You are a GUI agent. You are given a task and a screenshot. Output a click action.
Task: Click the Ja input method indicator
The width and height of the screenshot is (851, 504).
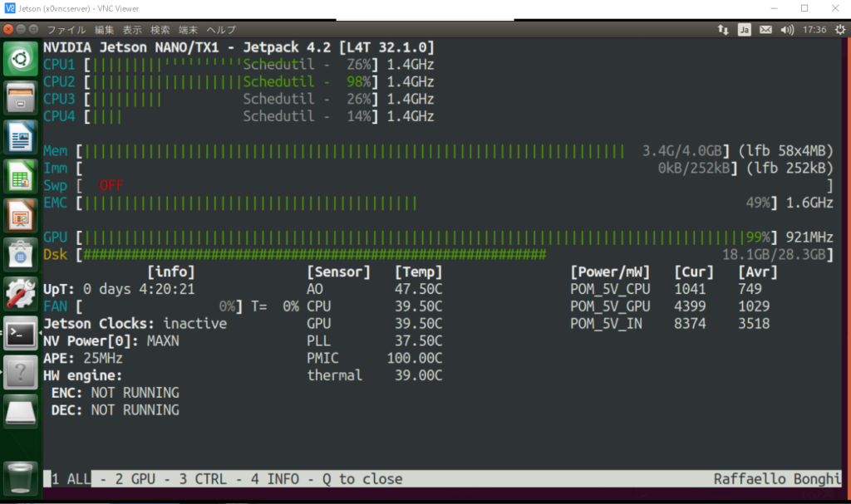pyautogui.click(x=745, y=30)
